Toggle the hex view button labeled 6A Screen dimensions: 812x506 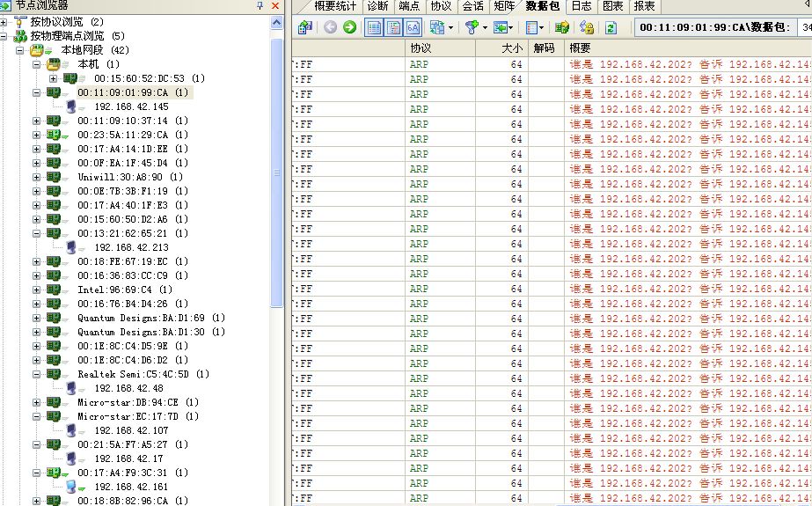click(413, 27)
